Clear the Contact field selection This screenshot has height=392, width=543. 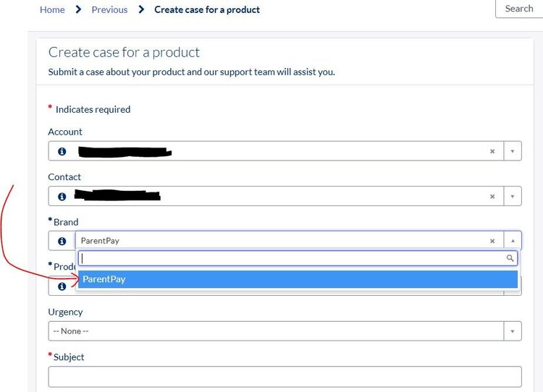(x=492, y=197)
